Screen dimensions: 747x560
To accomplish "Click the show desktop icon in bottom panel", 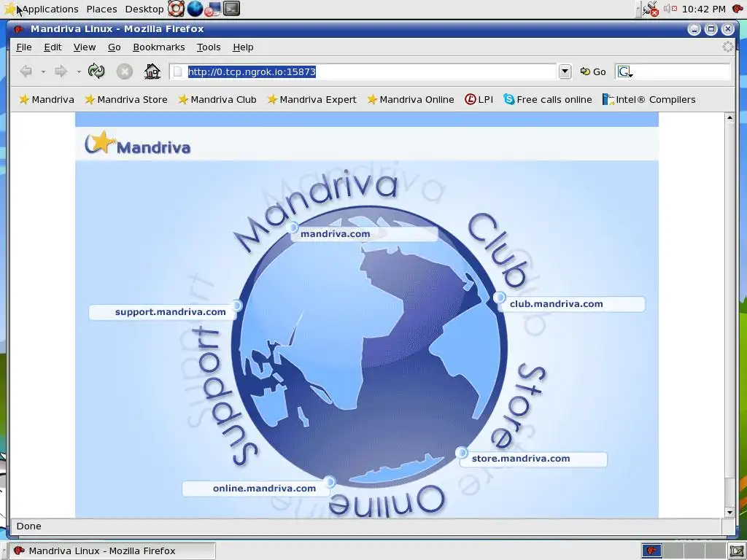I will coord(736,551).
